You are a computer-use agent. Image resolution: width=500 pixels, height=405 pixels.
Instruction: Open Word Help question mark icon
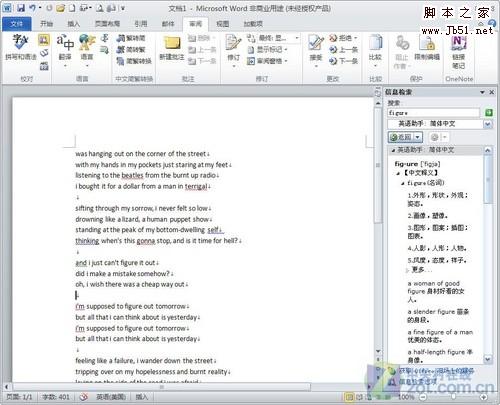point(492,23)
